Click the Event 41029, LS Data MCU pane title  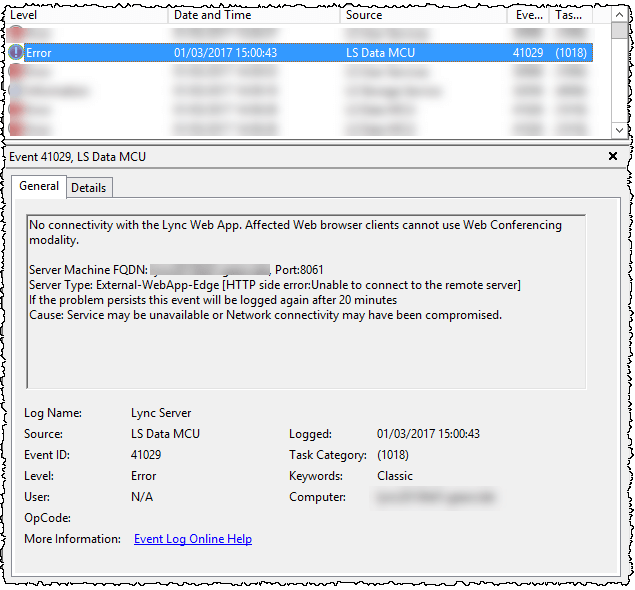point(77,157)
